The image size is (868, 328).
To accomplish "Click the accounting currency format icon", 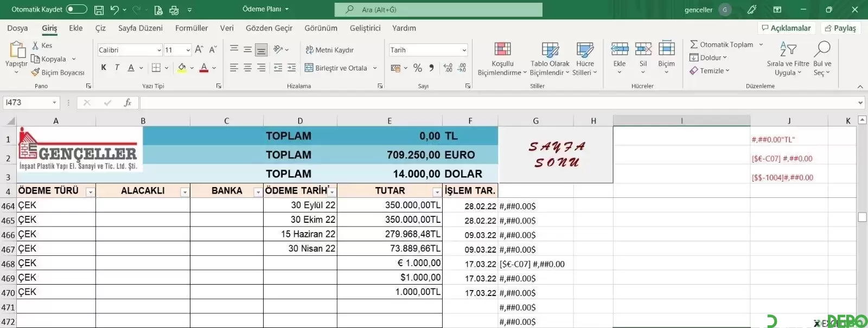I will [x=395, y=68].
